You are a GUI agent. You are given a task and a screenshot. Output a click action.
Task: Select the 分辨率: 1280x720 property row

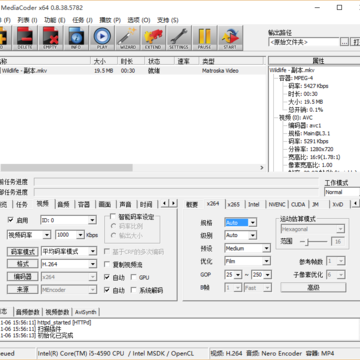310,149
